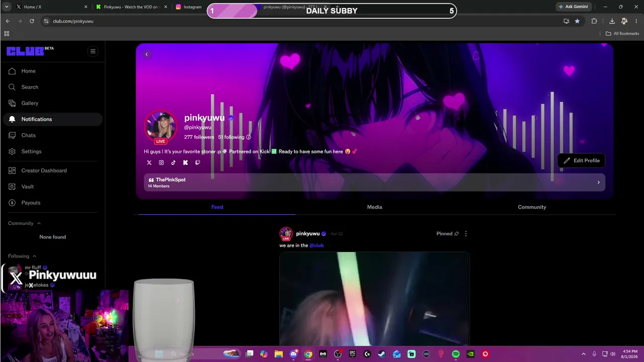The height and width of the screenshot is (362, 644).
Task: Click the pinkyuwu profile avatar with LIVE badge
Action: 160,126
